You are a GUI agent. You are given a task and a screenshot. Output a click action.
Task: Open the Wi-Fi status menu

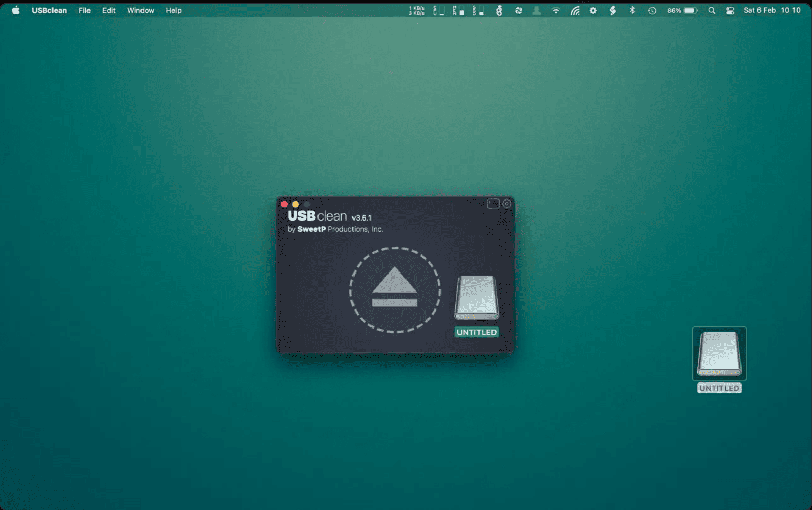coord(556,10)
